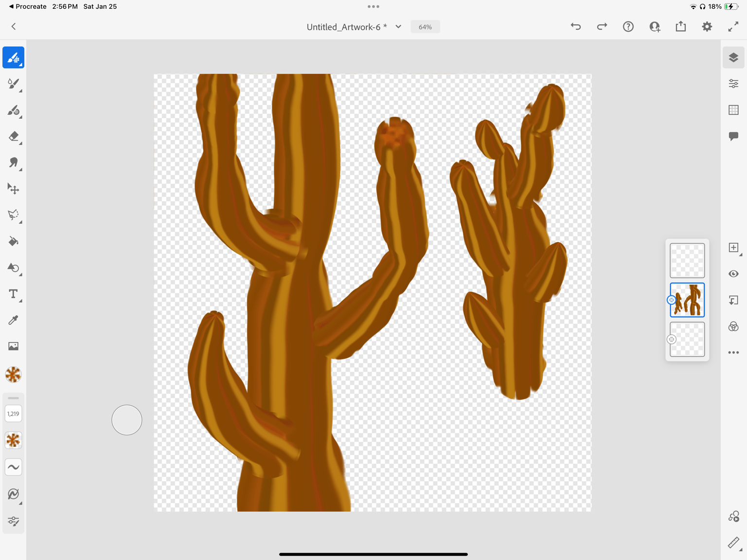
Task: Open the brush settings sliders
Action: [13, 522]
